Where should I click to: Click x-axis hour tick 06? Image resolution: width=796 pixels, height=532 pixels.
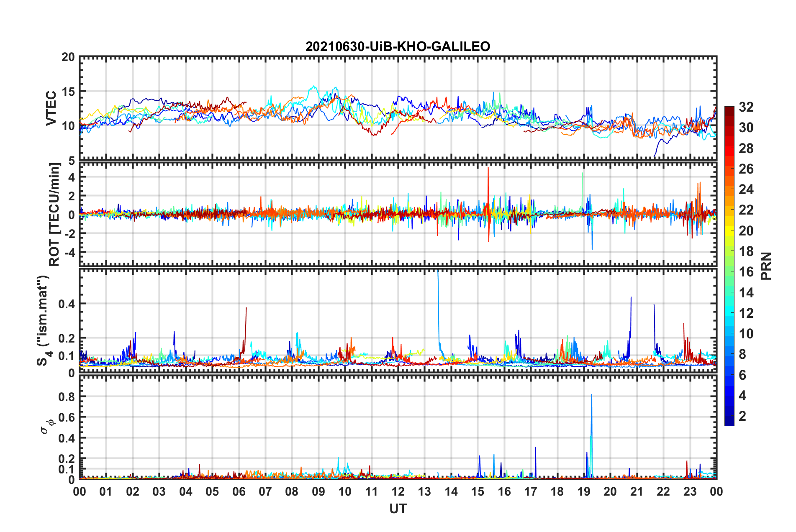click(239, 491)
